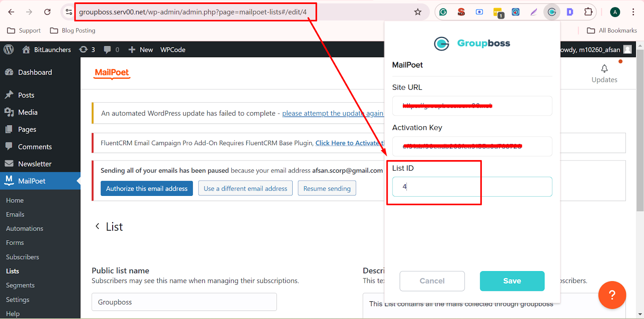The width and height of the screenshot is (644, 319).
Task: Click the Activation Key input field
Action: [x=472, y=146]
